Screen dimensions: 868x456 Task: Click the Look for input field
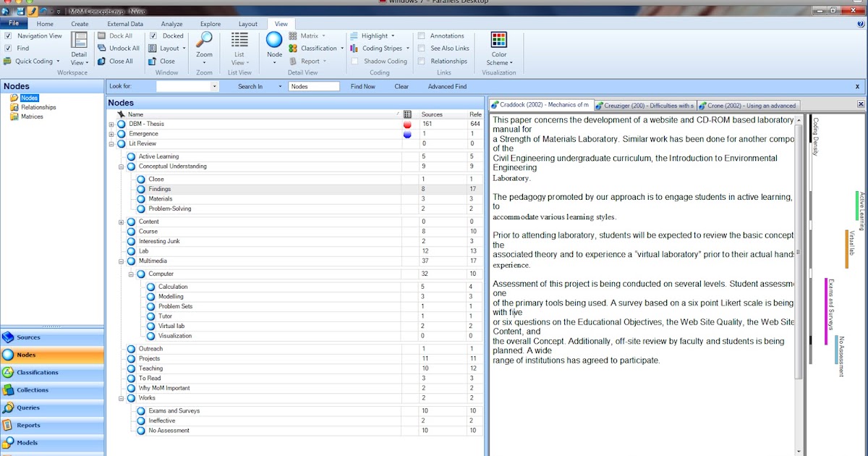(x=184, y=86)
